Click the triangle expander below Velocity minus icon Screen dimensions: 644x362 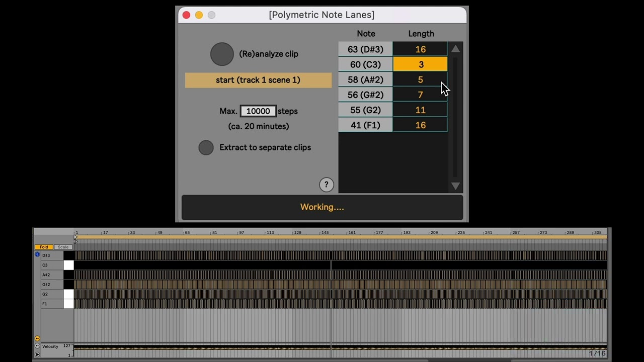(37, 354)
